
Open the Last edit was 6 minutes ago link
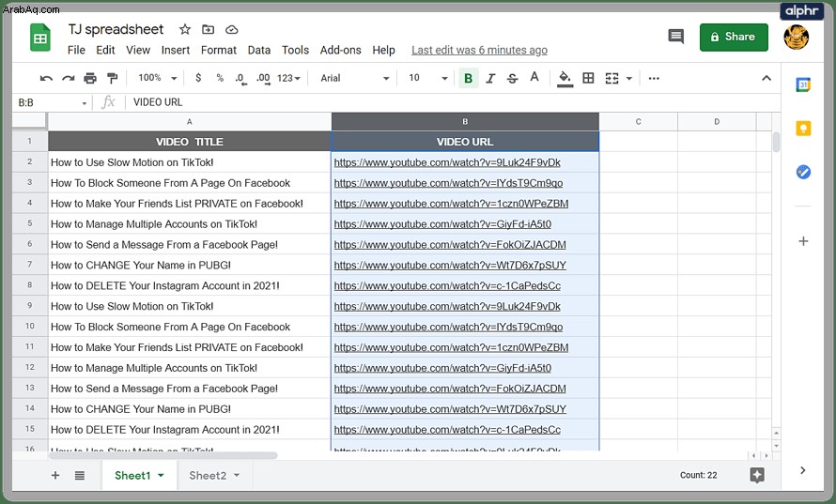coord(479,50)
